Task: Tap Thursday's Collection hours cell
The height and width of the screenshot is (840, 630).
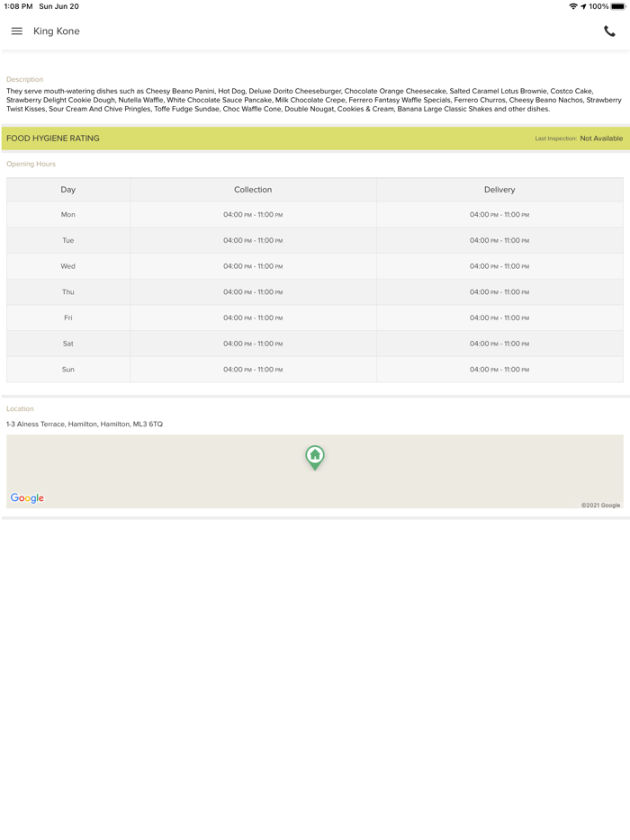Action: click(253, 292)
